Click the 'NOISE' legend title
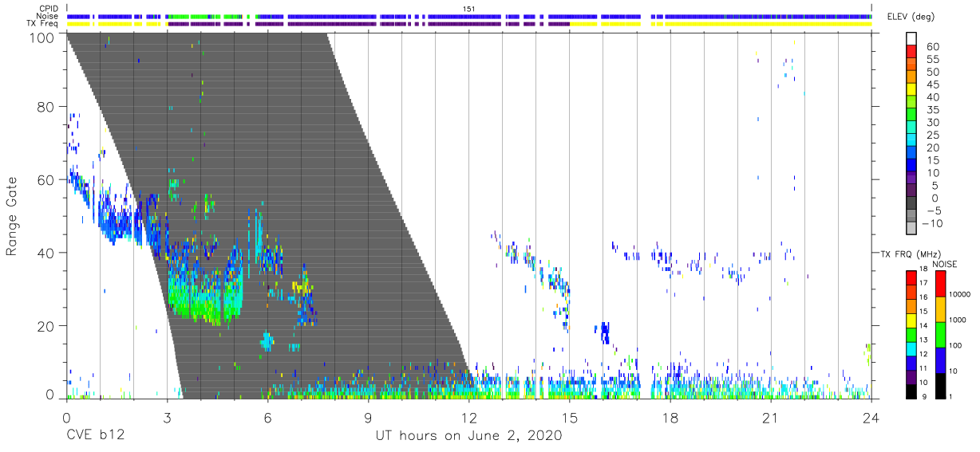The image size is (980, 452). (x=945, y=263)
